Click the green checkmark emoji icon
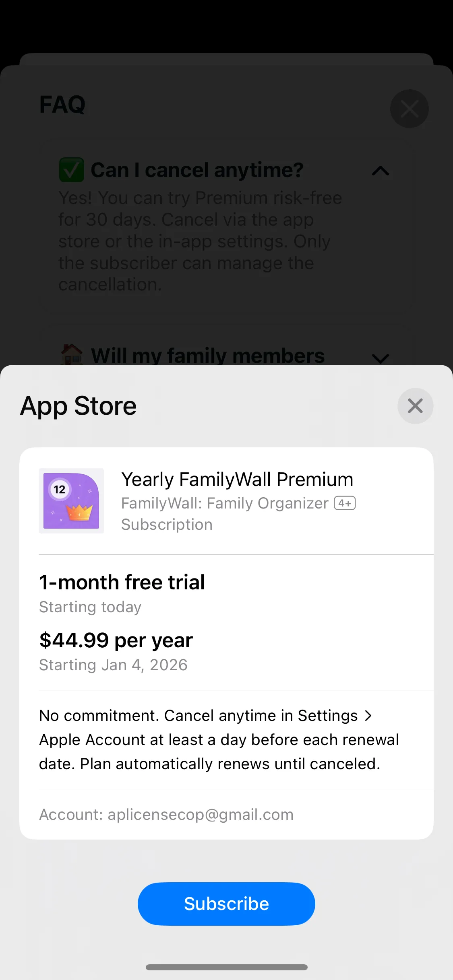The height and width of the screenshot is (980, 453). pyautogui.click(x=72, y=170)
